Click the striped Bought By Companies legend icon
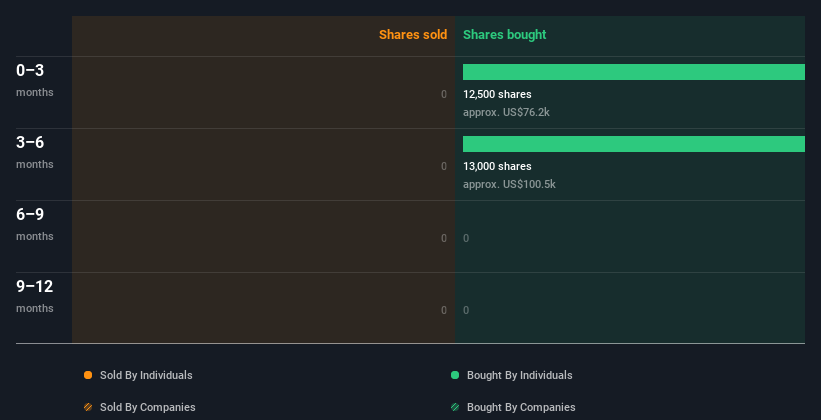 [455, 407]
